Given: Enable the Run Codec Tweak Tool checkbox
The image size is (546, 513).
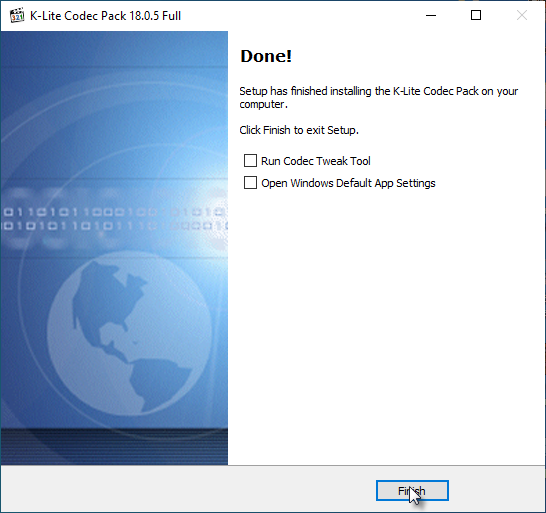Looking at the screenshot, I should (x=250, y=161).
